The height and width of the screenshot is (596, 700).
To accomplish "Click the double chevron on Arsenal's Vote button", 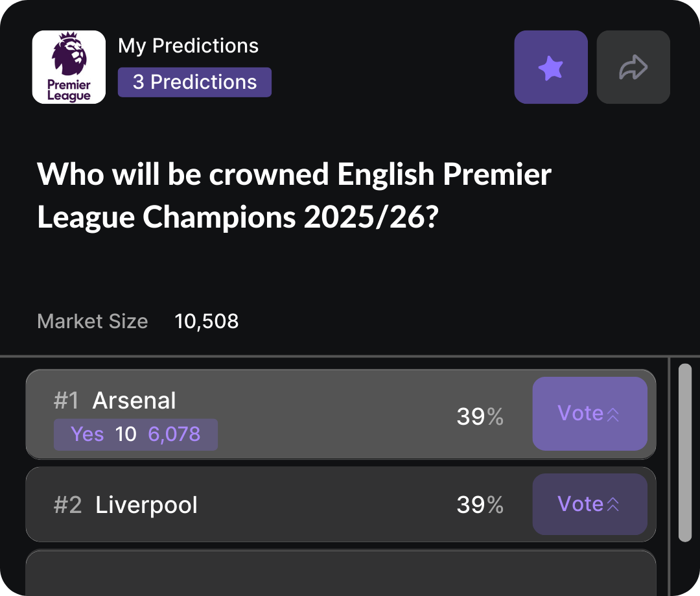I will tap(612, 414).
